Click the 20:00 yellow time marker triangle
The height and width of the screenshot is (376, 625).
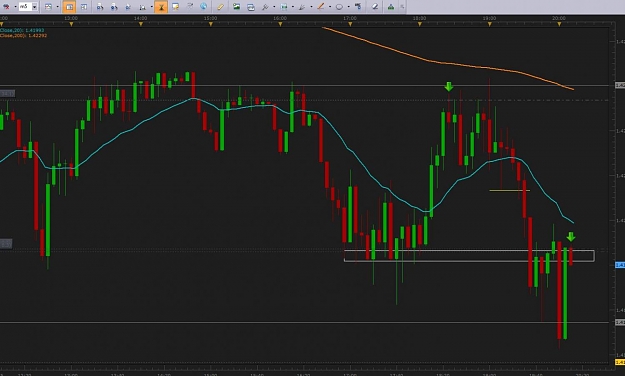tap(559, 24)
